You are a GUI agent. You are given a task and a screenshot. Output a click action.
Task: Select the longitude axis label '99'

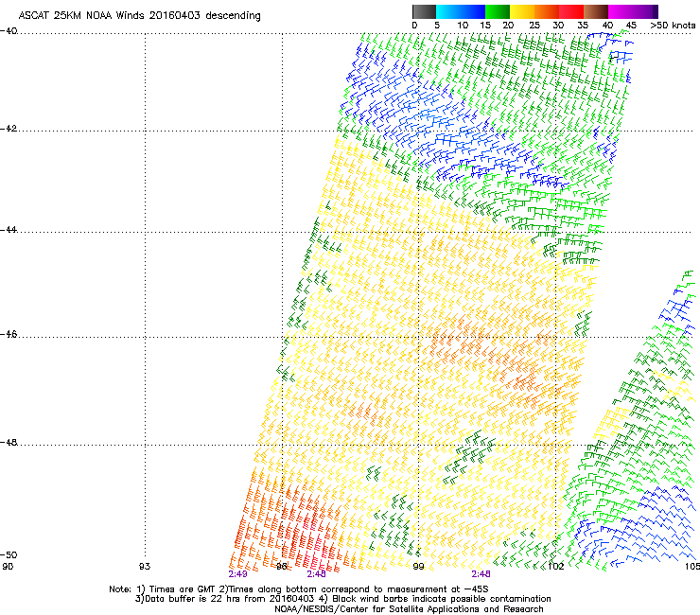tap(418, 567)
